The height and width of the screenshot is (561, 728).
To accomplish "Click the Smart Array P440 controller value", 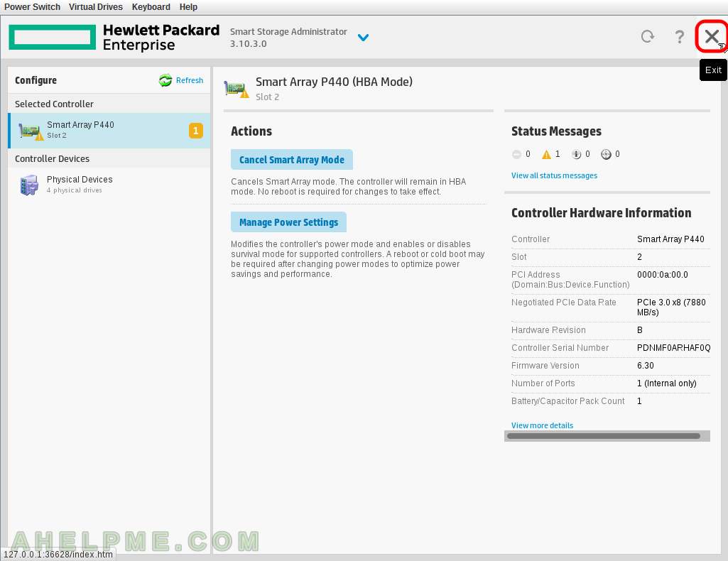I will [x=670, y=239].
